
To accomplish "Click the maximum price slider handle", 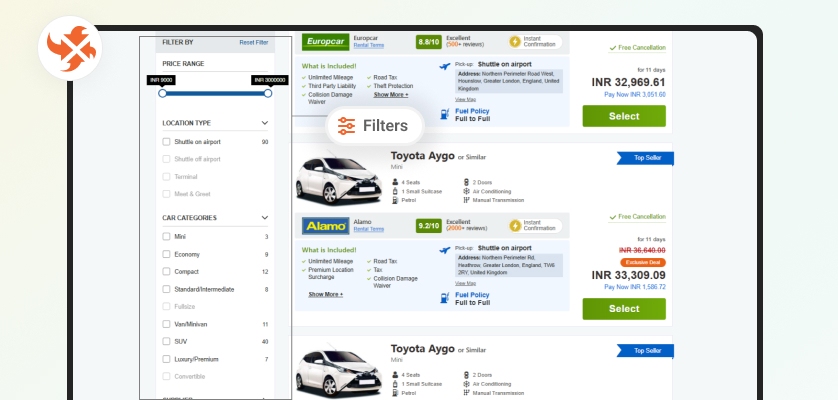I will (268, 93).
